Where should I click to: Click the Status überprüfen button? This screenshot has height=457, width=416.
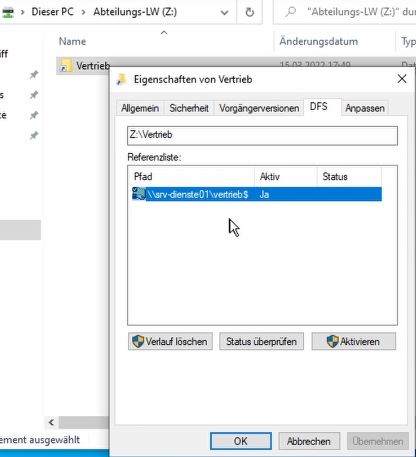pyautogui.click(x=261, y=341)
